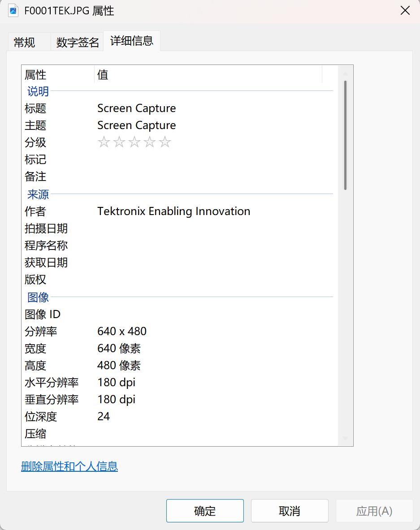Rate the image one star
420x530 pixels.
(x=104, y=142)
